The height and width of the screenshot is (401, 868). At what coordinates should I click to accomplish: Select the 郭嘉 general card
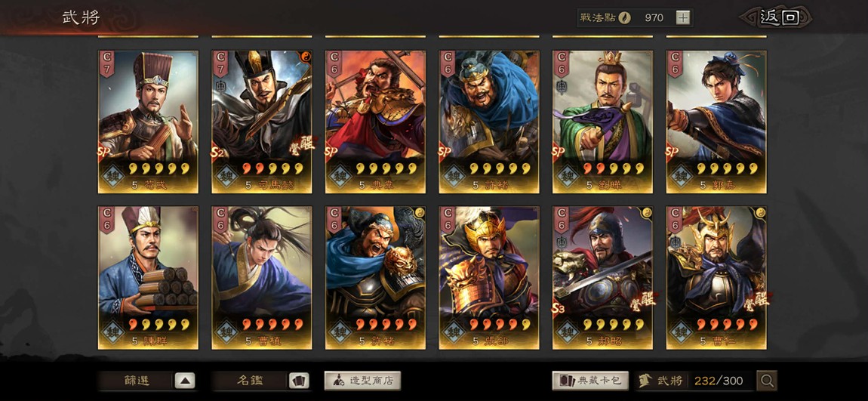coord(716,122)
